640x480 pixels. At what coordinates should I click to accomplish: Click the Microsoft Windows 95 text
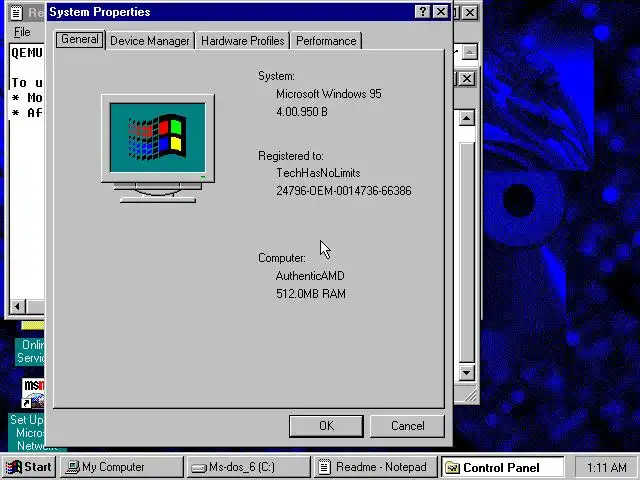coord(329,94)
